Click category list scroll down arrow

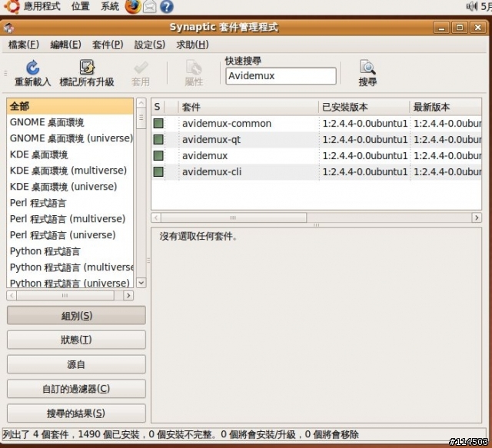pyautogui.click(x=141, y=283)
